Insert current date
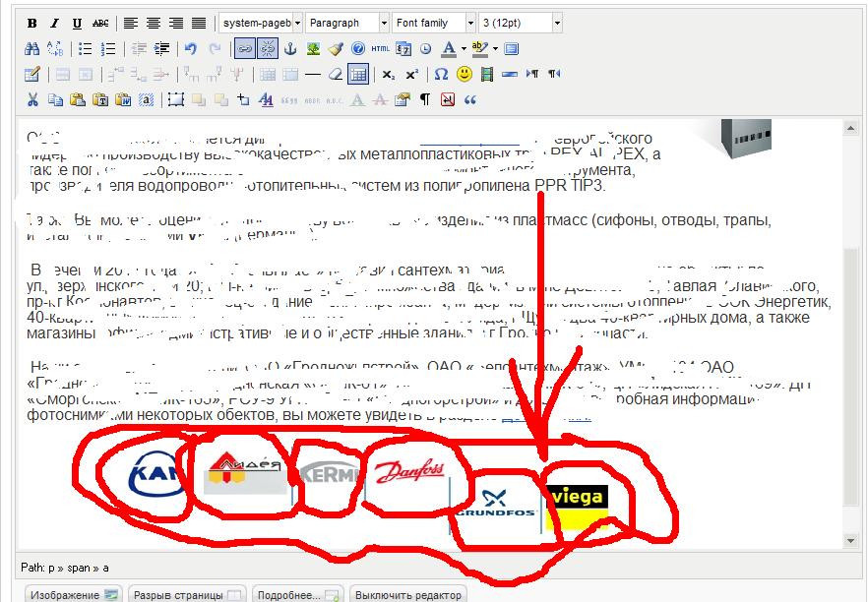Screen dimensions: 868x602 click(x=403, y=49)
